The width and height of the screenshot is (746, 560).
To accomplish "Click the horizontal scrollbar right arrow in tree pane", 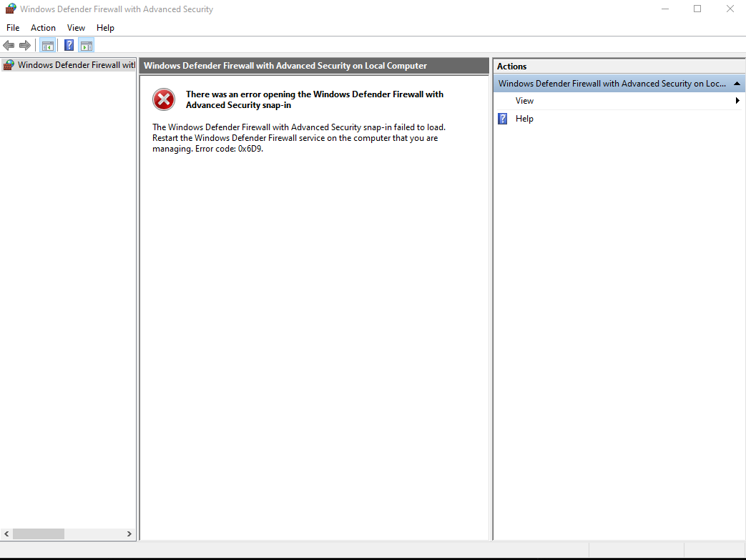I will [x=129, y=534].
